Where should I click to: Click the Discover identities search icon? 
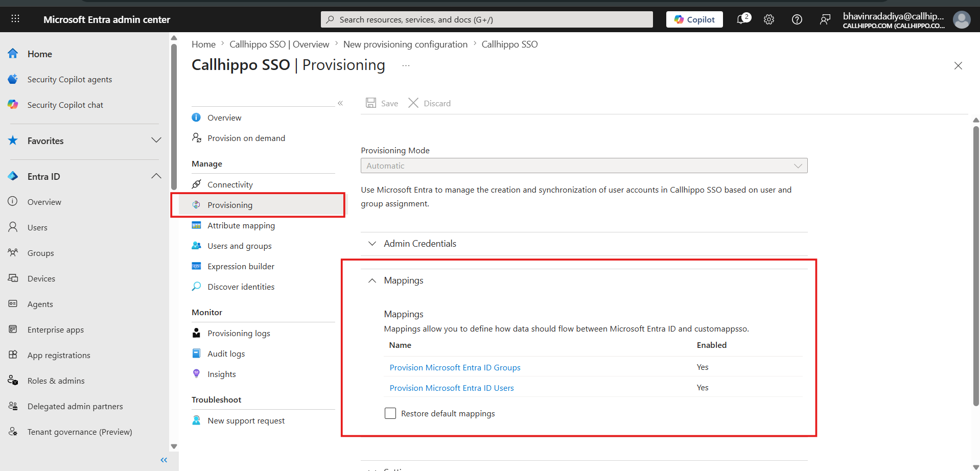click(196, 287)
